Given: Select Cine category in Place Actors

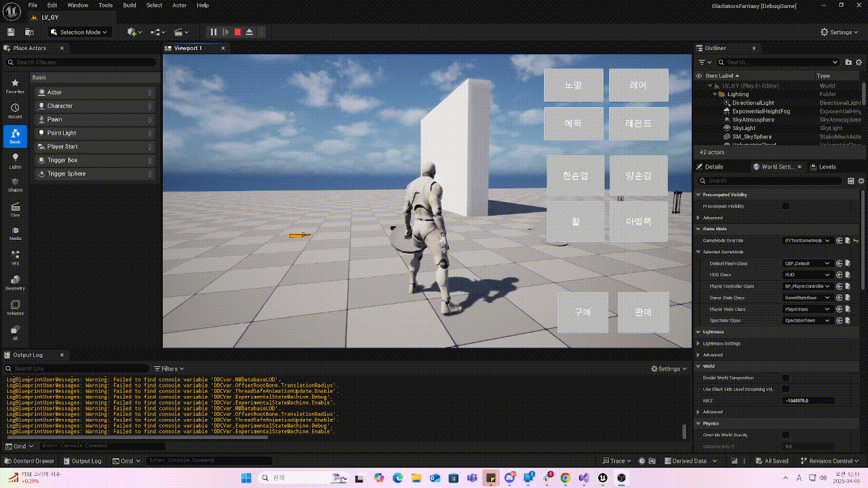Looking at the screenshot, I should click(15, 209).
